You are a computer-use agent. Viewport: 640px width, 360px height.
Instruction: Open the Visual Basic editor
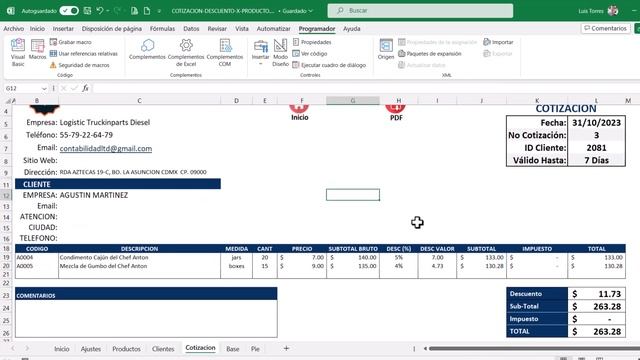point(18,52)
